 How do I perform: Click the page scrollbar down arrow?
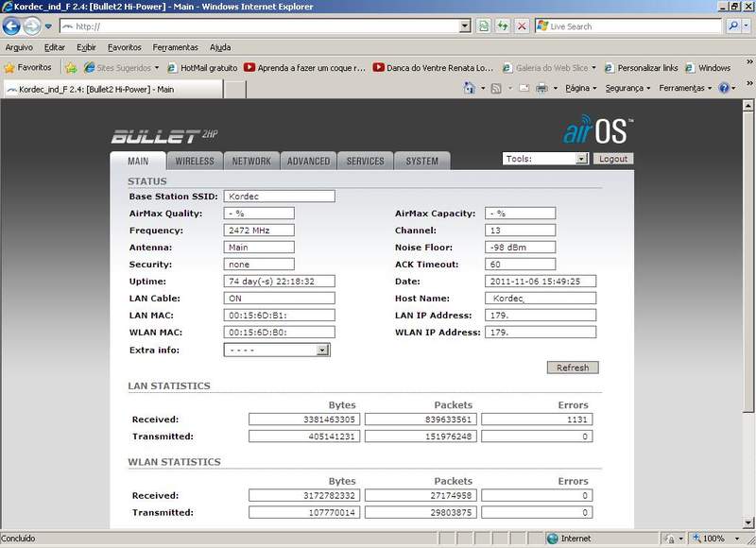747,522
